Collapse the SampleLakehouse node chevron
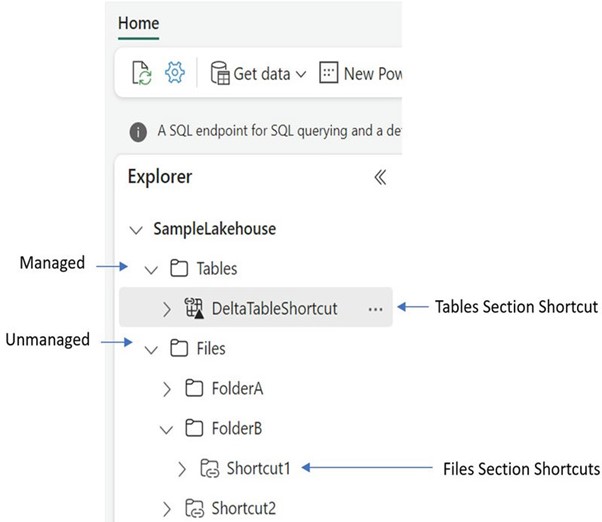Image resolution: width=602 pixels, height=522 pixels. [x=136, y=230]
